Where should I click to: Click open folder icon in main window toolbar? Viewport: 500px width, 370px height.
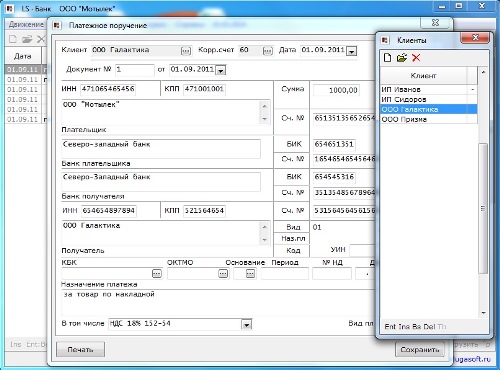coord(27,39)
